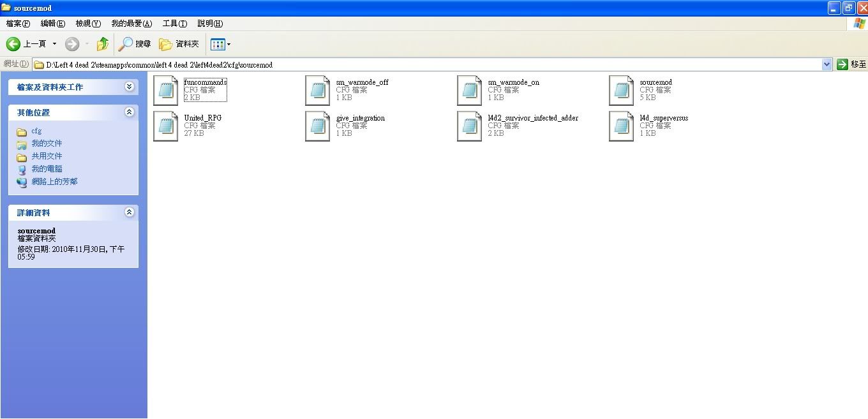Viewport: 868px width, 419px height.
Task: Collapse the Other Places (其他位置) panel
Action: (x=130, y=112)
